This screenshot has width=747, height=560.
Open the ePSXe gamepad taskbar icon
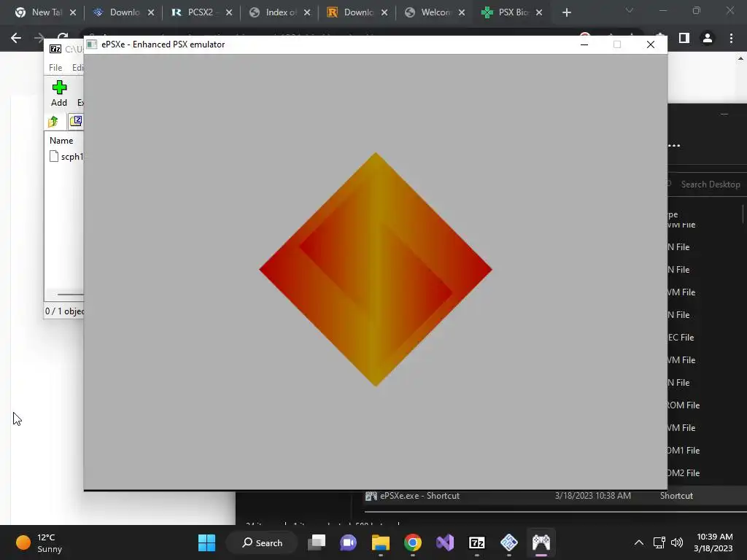tap(541, 542)
